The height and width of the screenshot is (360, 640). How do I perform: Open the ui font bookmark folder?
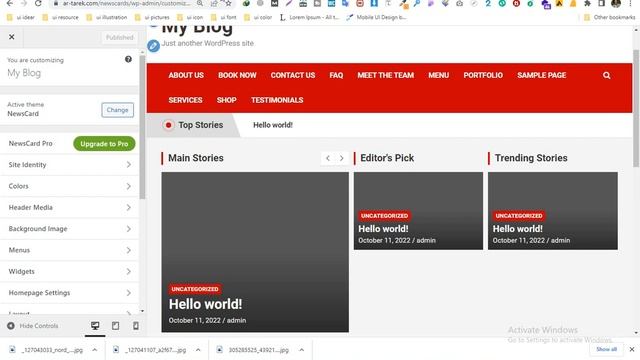pos(223,18)
